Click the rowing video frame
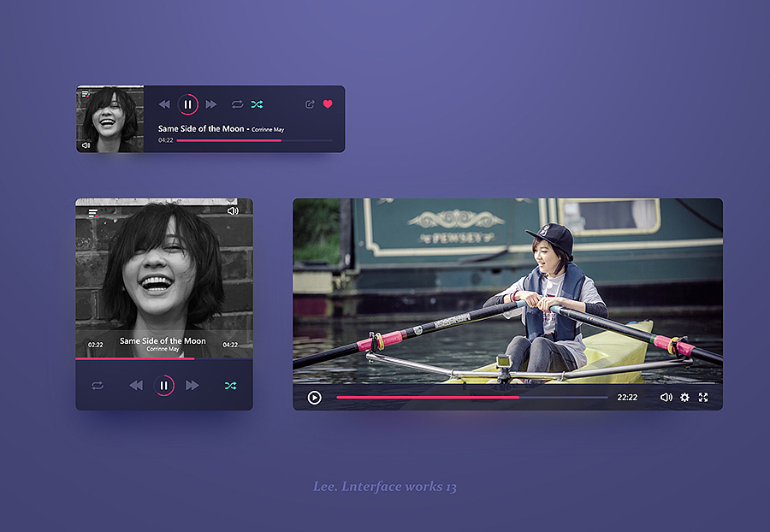The width and height of the screenshot is (770, 532). click(507, 291)
